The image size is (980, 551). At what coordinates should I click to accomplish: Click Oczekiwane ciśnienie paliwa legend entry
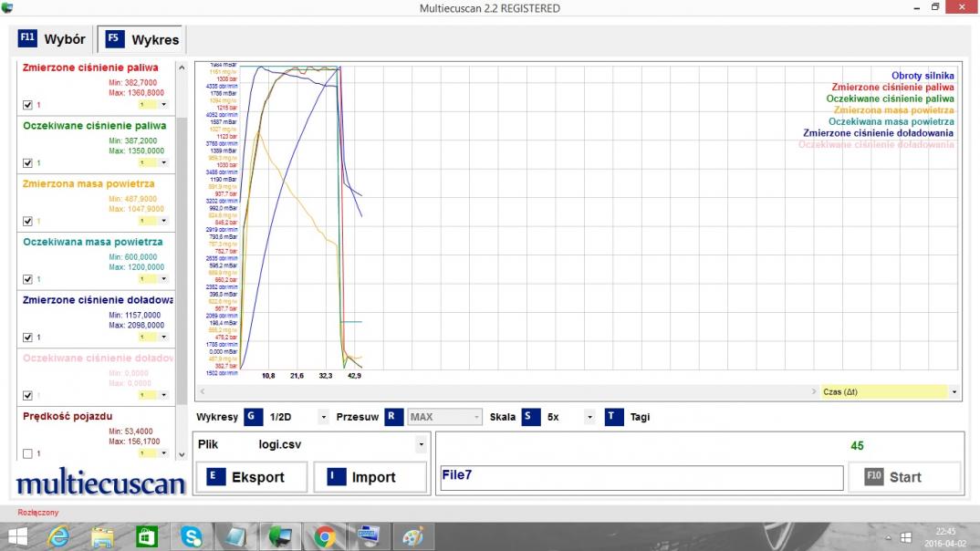coord(890,99)
